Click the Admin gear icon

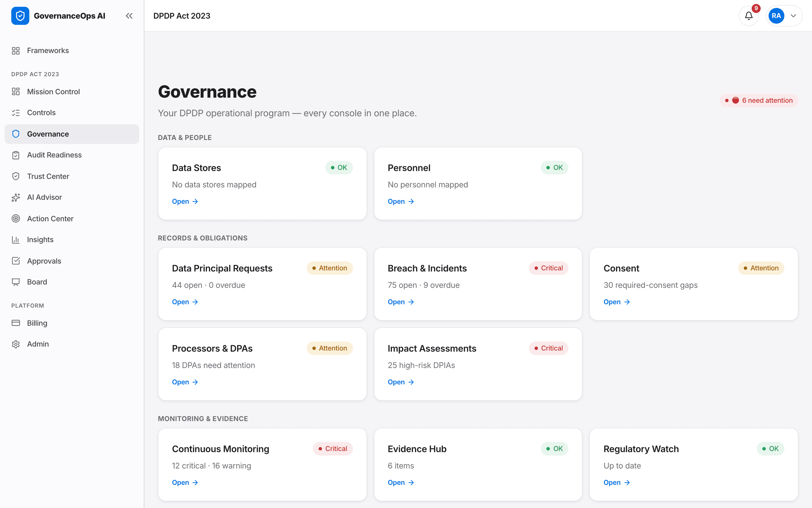pos(16,344)
